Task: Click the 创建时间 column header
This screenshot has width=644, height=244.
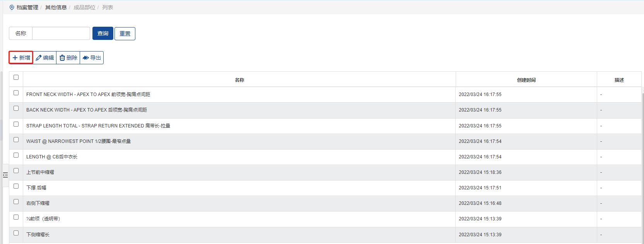Action: (526, 80)
